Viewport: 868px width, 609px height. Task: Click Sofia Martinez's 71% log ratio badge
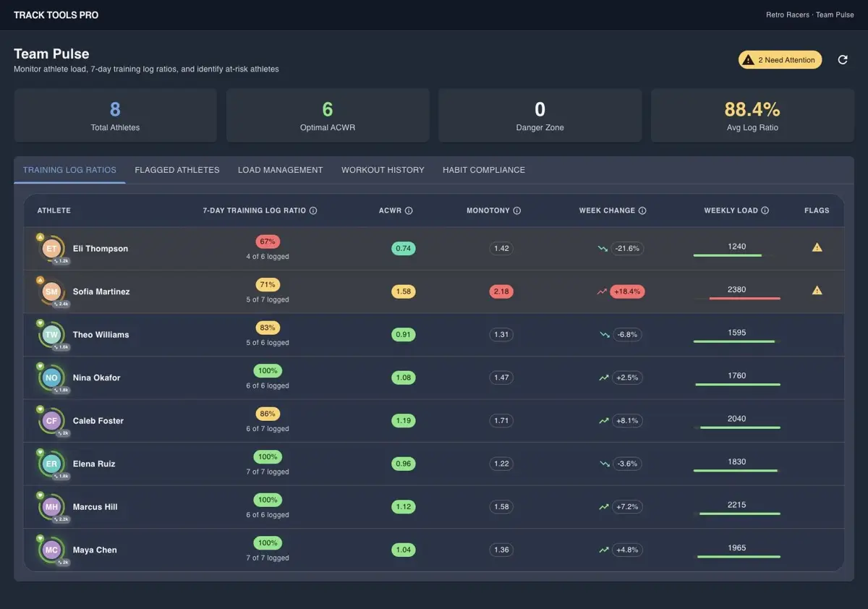(x=268, y=285)
